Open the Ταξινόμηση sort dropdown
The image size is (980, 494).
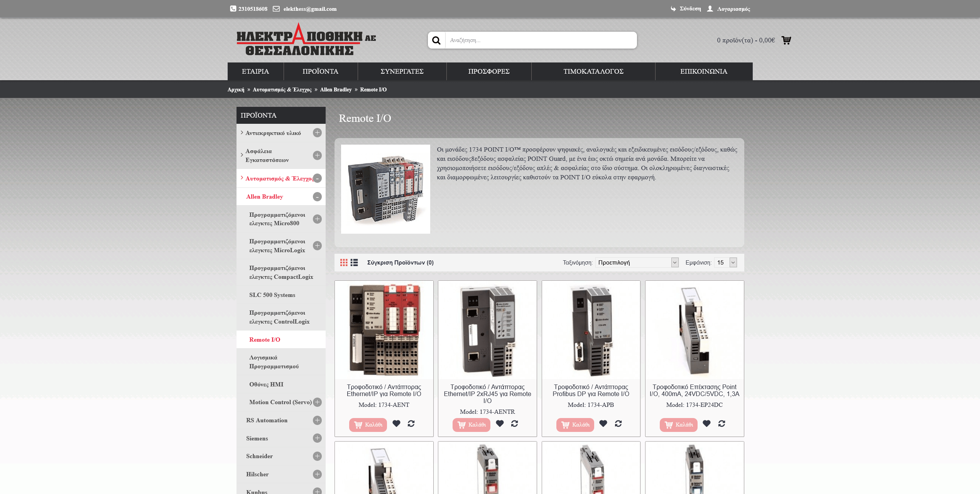pyautogui.click(x=637, y=263)
